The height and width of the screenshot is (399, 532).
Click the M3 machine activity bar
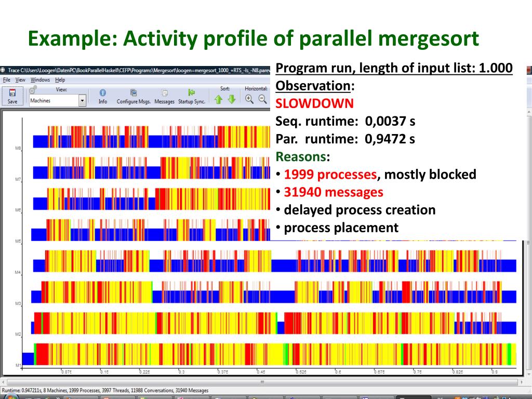(x=274, y=292)
